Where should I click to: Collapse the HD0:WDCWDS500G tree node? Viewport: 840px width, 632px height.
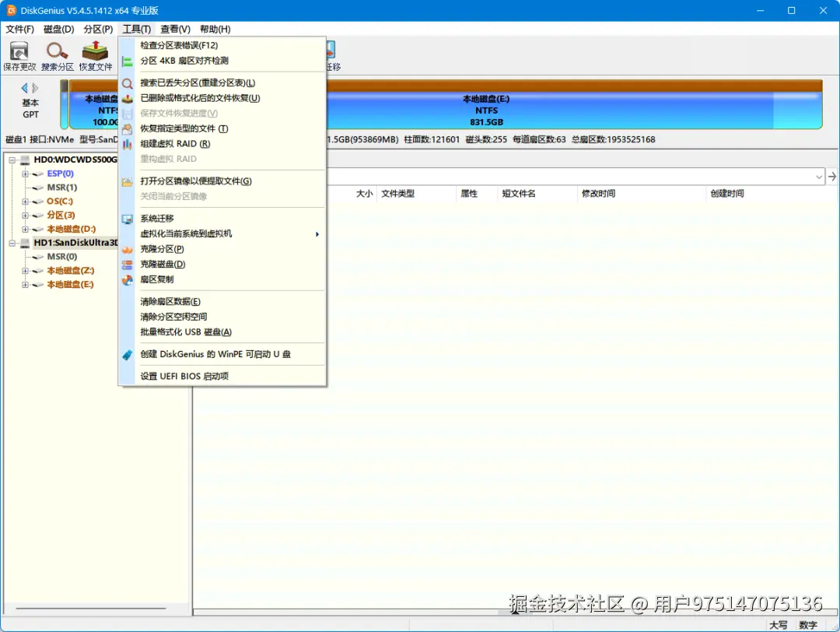tap(12, 160)
